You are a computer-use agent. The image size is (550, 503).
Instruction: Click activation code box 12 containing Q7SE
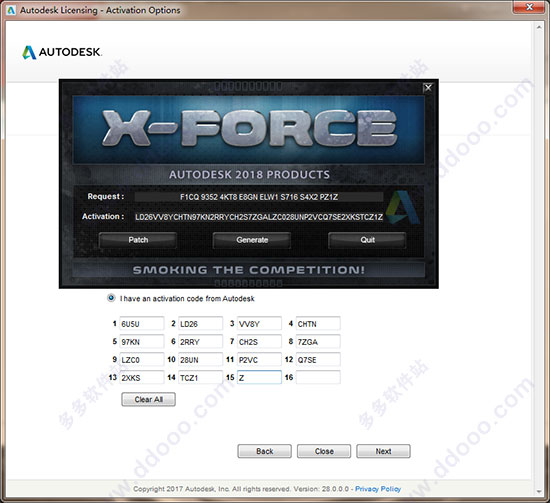pyautogui.click(x=318, y=360)
